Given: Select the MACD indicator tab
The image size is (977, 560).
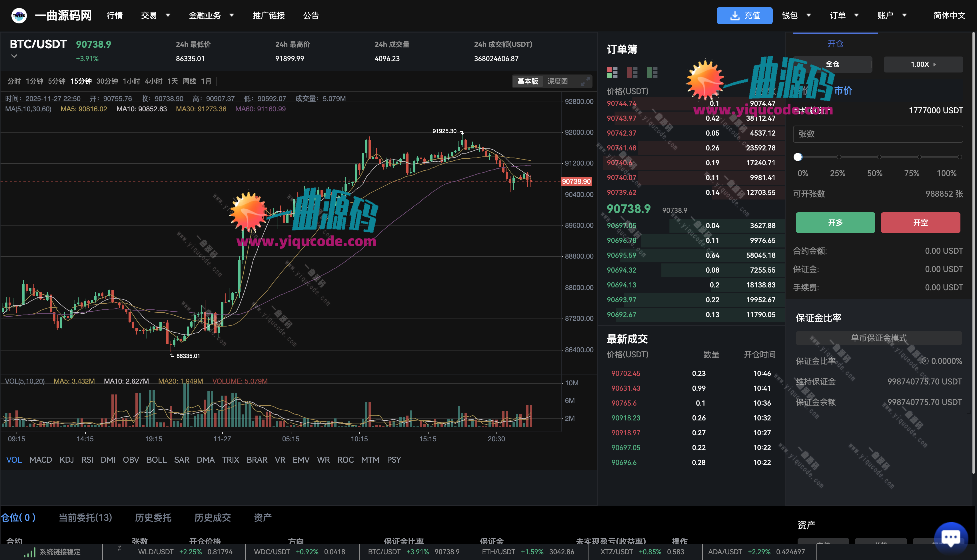Looking at the screenshot, I should click(x=40, y=460).
